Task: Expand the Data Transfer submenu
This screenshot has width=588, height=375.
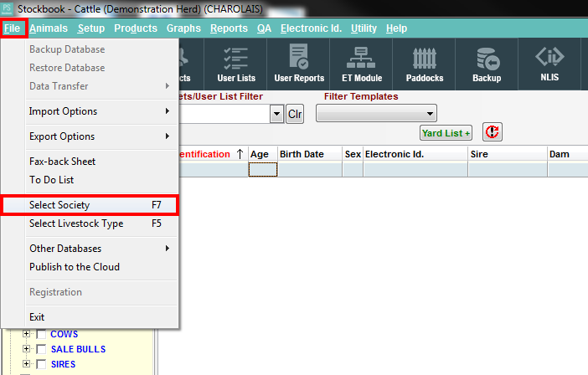Action: pyautogui.click(x=100, y=86)
